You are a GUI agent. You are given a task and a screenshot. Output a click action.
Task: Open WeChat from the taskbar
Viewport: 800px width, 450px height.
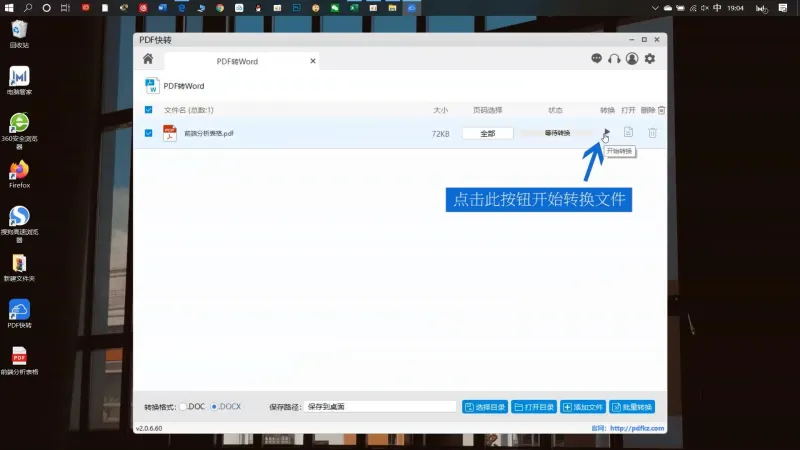335,8
